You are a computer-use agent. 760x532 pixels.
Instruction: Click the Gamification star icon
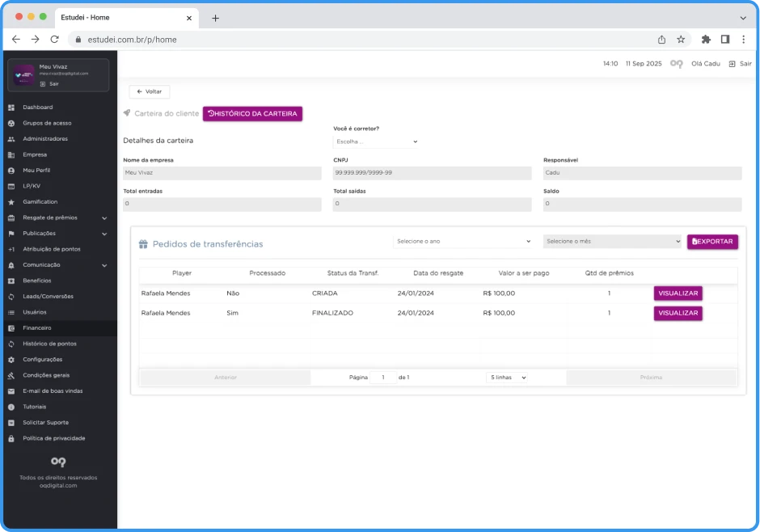coord(11,202)
